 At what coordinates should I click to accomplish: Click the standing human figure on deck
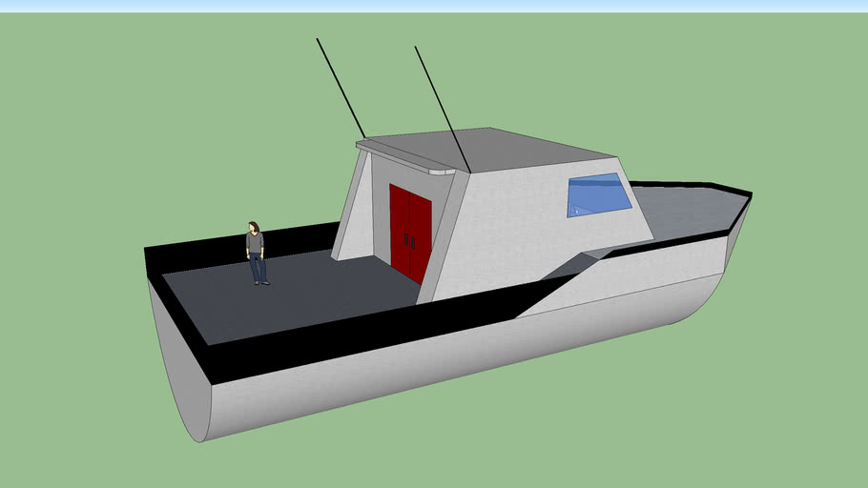(x=256, y=251)
